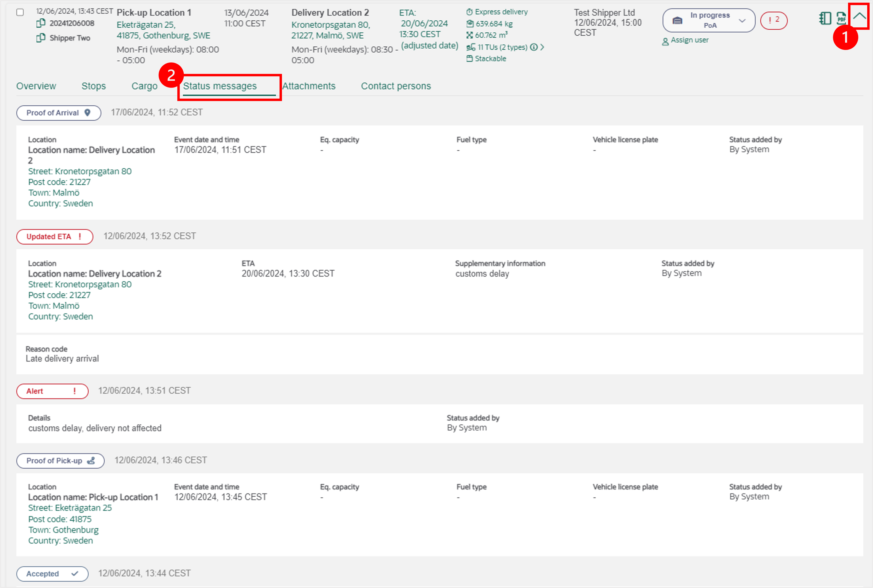873x588 pixels.
Task: Click 'Post code: 41875' in Proof of Pick-up
Action: [x=60, y=519]
